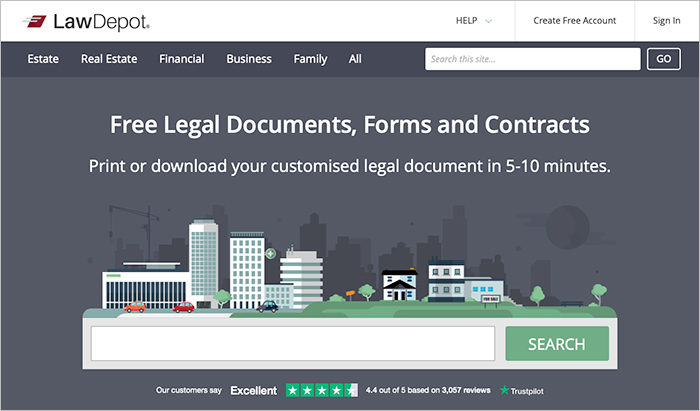The height and width of the screenshot is (411, 700).
Task: Open the Financial documents menu
Action: tap(181, 59)
